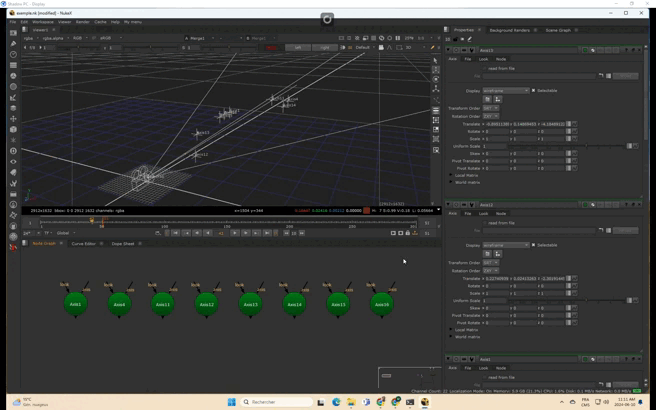Click the viewer pause updates icon
This screenshot has width=656, height=410.
(397, 38)
